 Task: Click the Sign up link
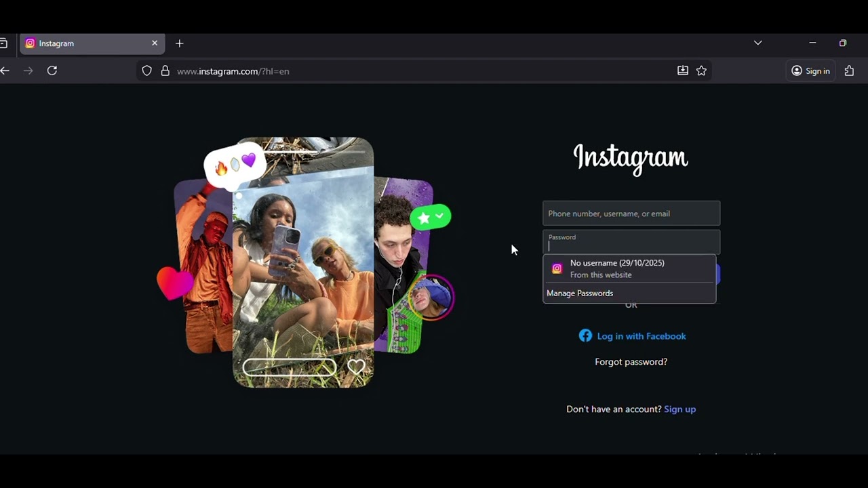(679, 409)
